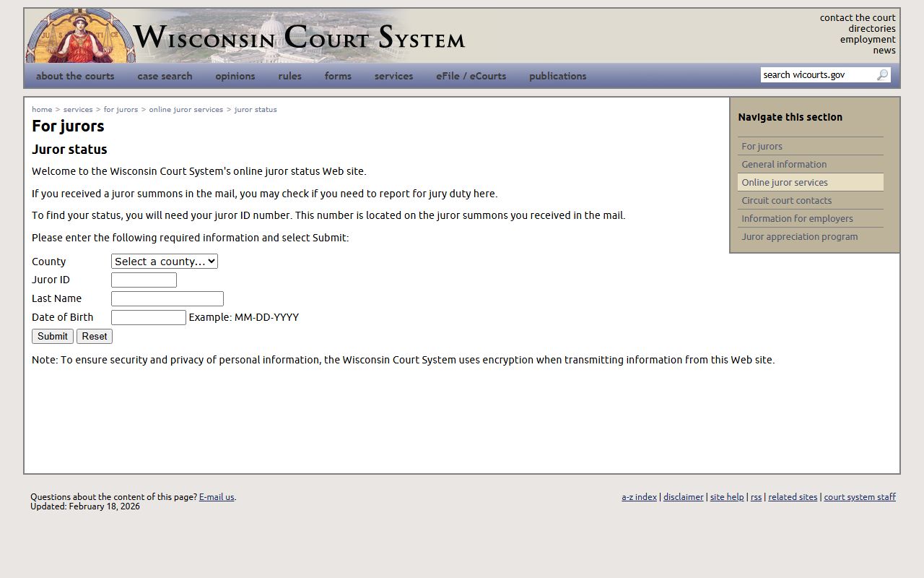
Task: Go to 'directories' link
Action: click(x=872, y=29)
